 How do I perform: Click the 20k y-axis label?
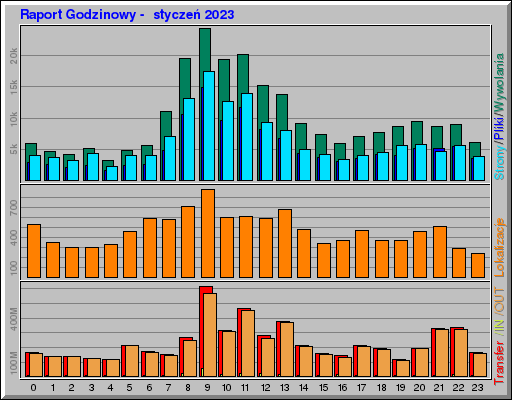point(13,56)
